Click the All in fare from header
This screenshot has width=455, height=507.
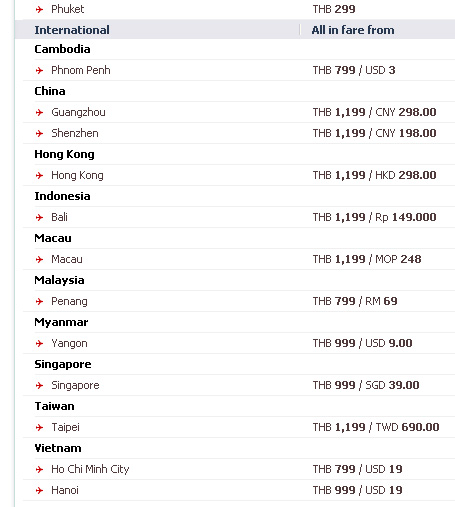[x=353, y=30]
